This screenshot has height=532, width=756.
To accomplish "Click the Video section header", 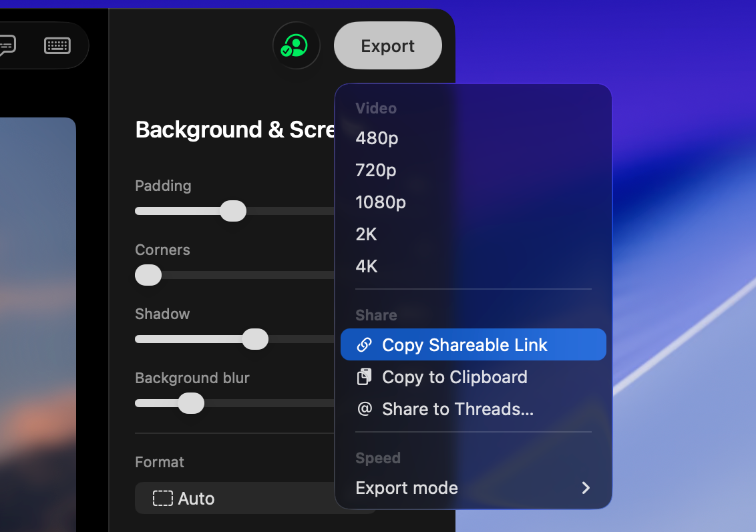I will (376, 108).
